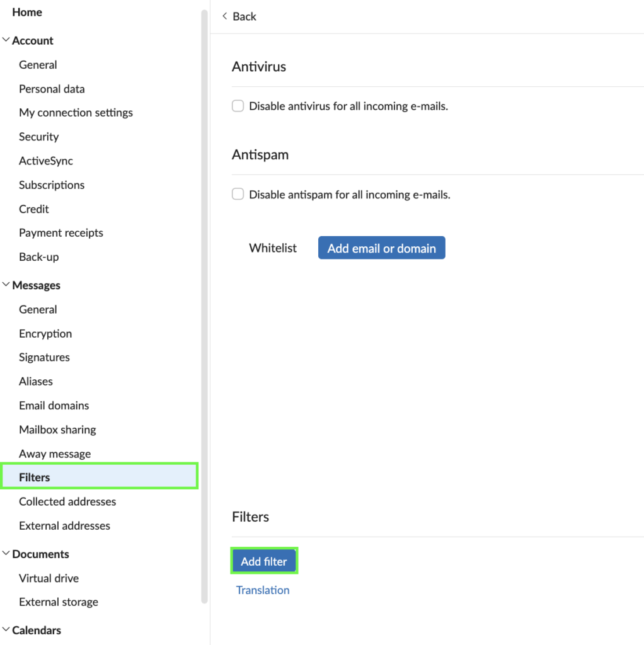Enable Disable antispam for incoming e-mails
This screenshot has height=645, width=644.
click(x=238, y=195)
